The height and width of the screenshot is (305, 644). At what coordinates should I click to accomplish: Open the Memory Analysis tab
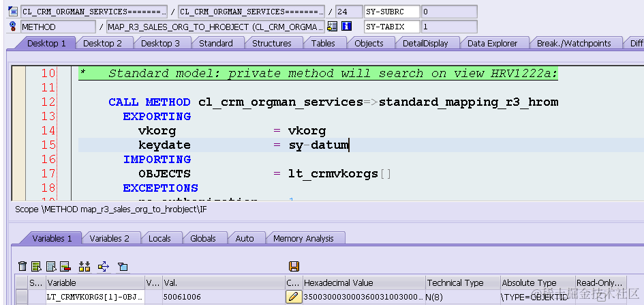tap(303, 238)
